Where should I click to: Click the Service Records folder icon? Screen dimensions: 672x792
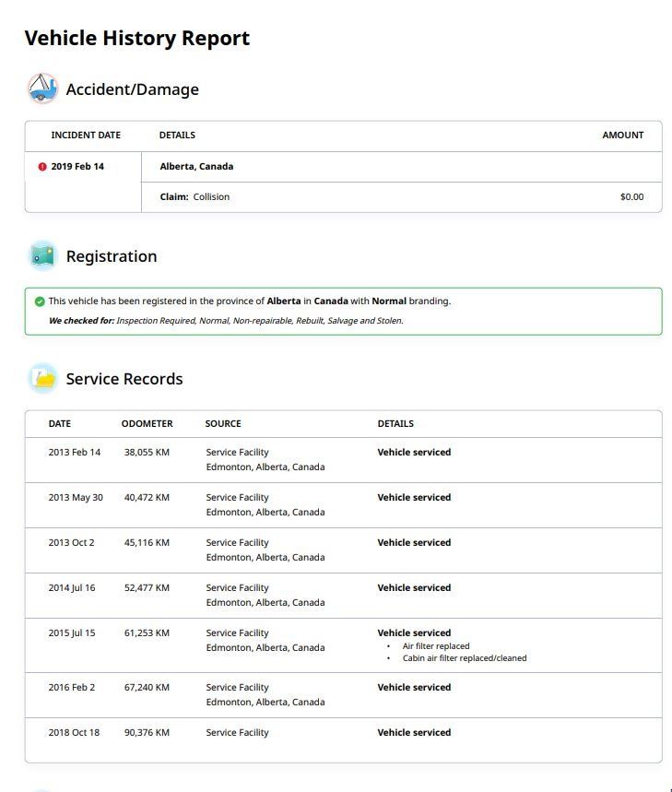click(42, 379)
